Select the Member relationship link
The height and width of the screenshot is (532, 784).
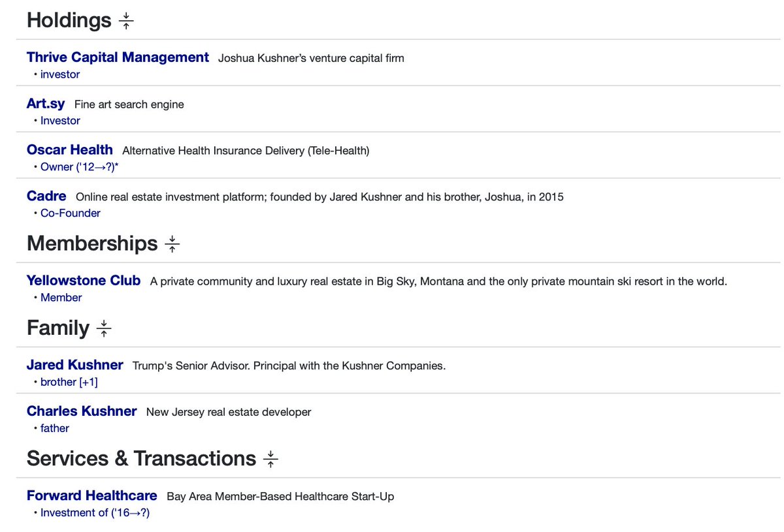pyautogui.click(x=61, y=298)
